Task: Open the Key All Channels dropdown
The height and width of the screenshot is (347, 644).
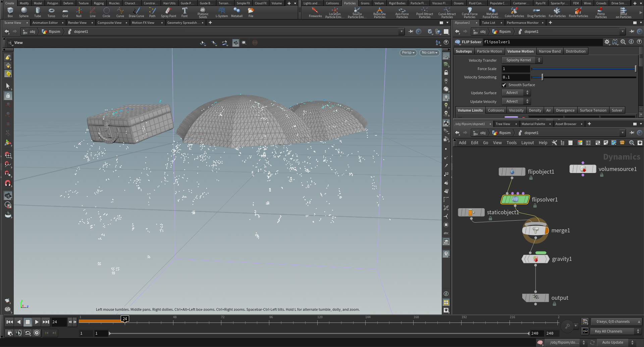Action: point(616,331)
